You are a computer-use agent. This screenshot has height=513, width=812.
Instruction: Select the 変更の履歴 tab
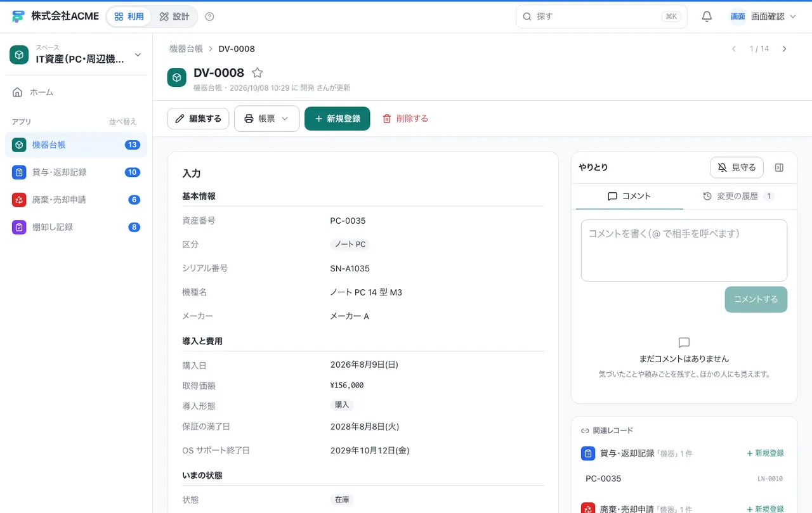pyautogui.click(x=738, y=197)
